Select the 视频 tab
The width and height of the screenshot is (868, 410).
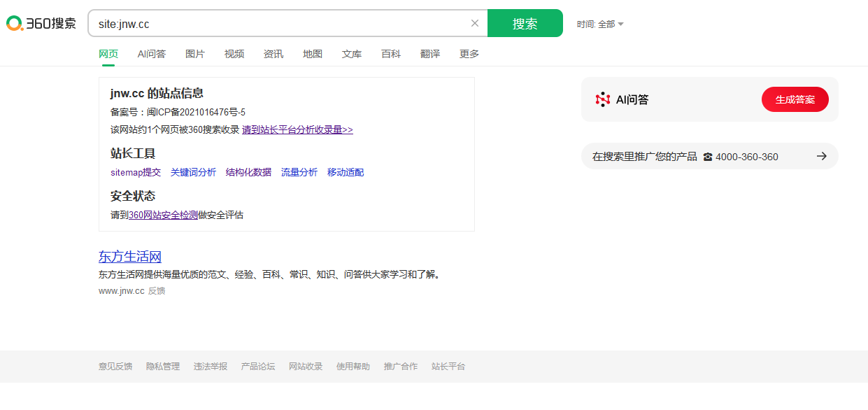pyautogui.click(x=234, y=54)
